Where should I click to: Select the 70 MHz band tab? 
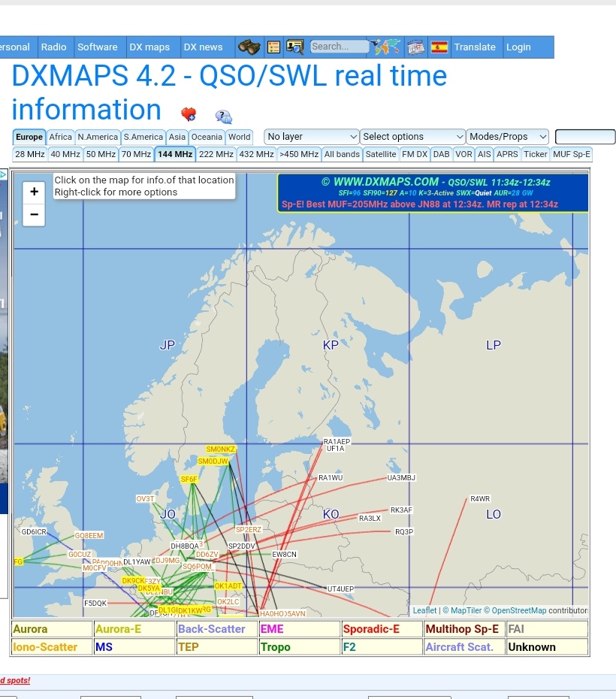pyautogui.click(x=136, y=154)
